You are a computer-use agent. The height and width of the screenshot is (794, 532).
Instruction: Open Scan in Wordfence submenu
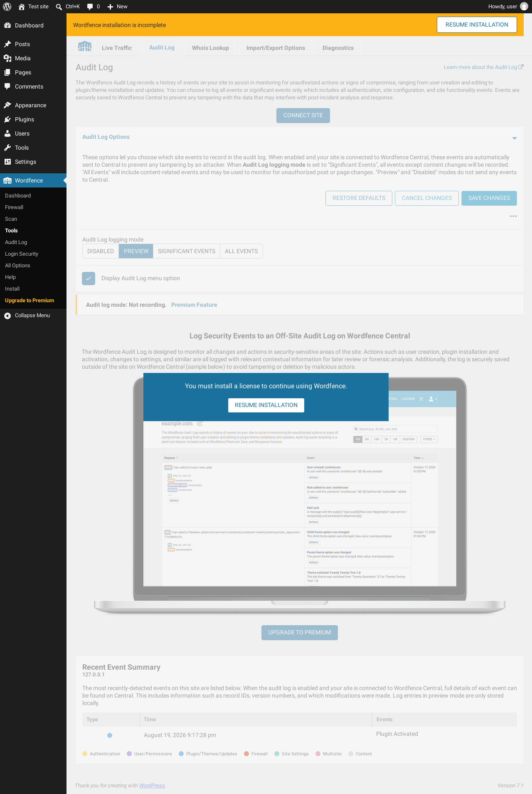(x=11, y=219)
